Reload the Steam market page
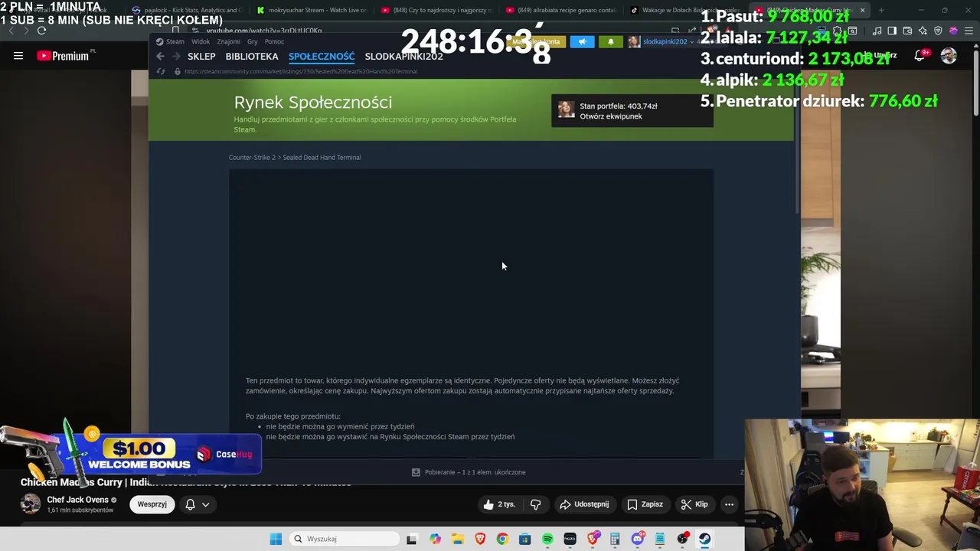 pos(161,71)
